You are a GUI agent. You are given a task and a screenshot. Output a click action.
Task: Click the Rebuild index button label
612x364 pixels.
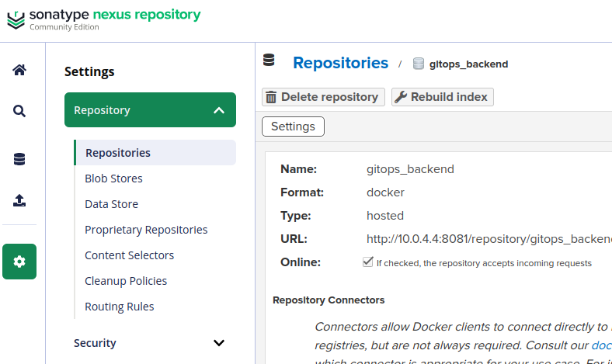pos(449,97)
